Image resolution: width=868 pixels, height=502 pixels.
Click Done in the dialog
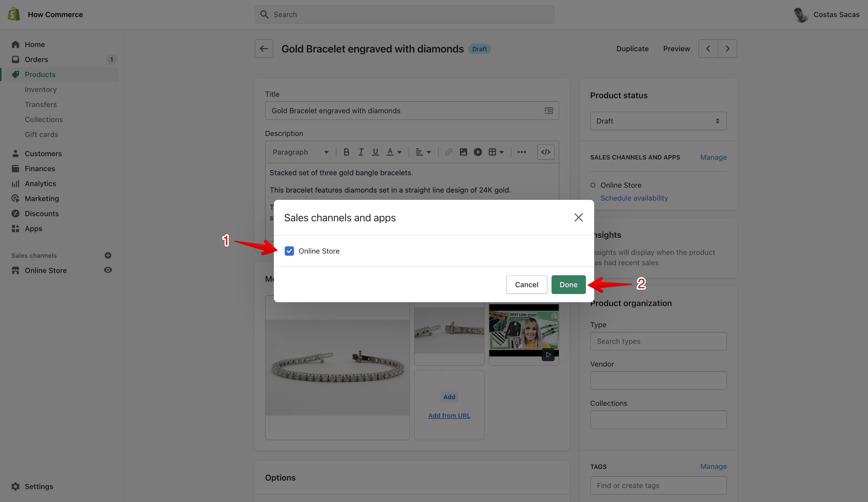point(568,285)
